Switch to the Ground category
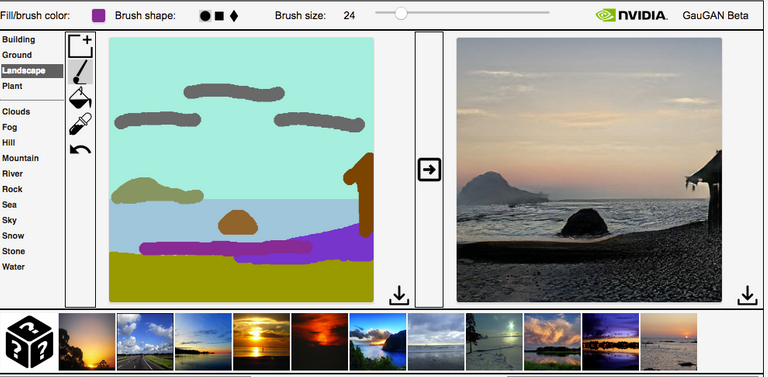 [x=17, y=55]
